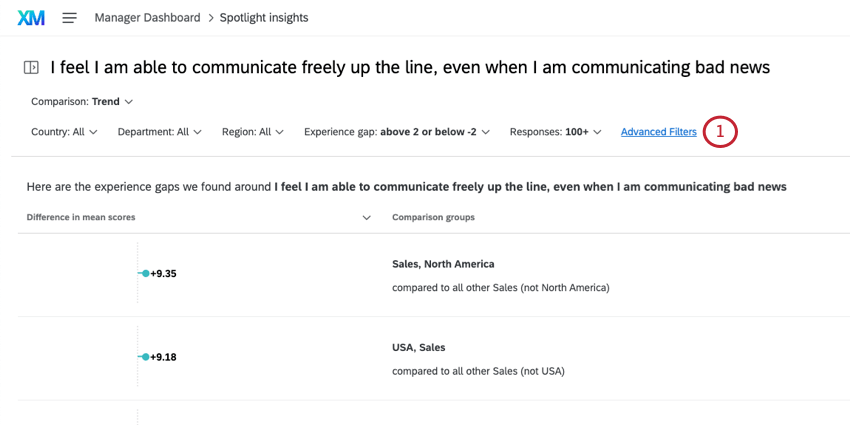Open the Experience gap filter dropdown
This screenshot has height=425, width=850.
(396, 132)
